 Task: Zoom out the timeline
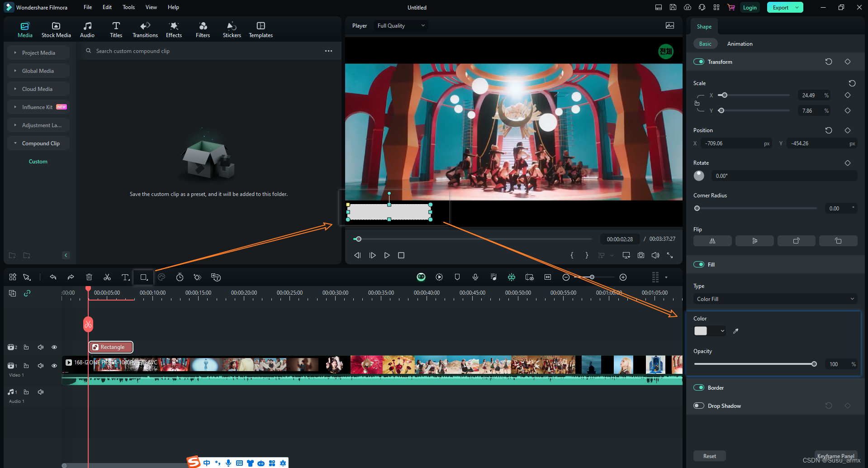566,277
